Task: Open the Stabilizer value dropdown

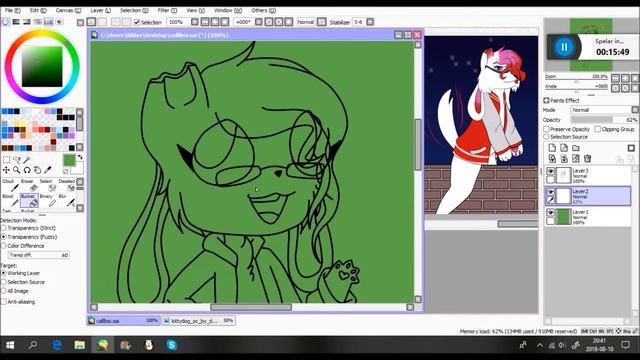Action: tap(370, 22)
